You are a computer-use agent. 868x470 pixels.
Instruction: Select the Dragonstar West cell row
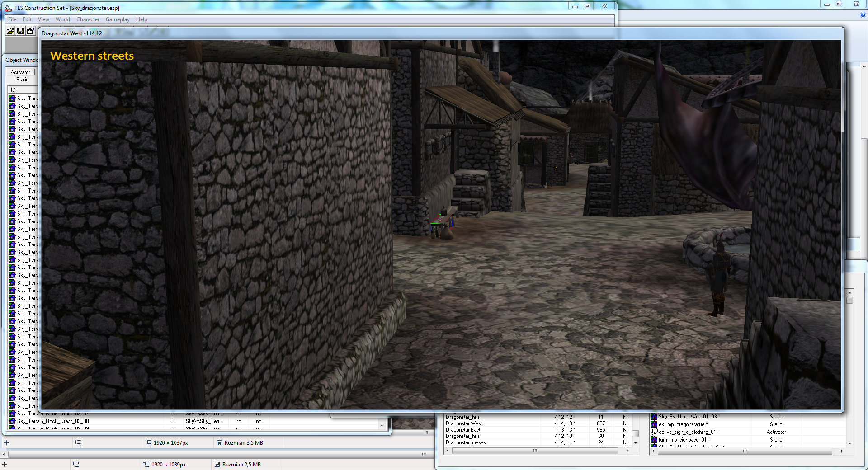pos(538,423)
